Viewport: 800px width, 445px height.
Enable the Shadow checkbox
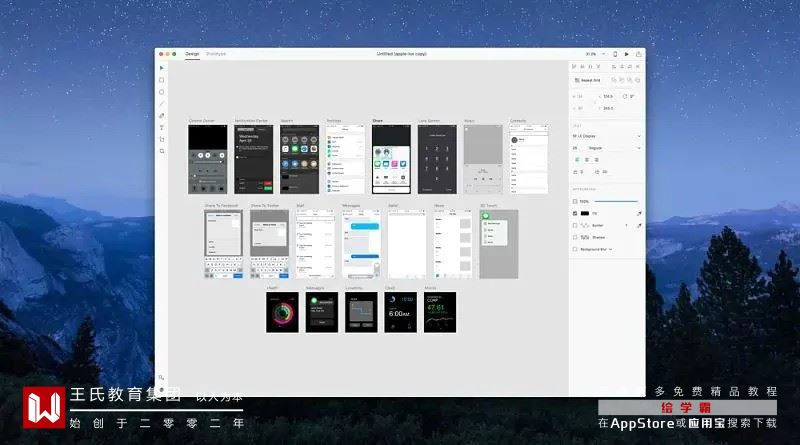click(x=575, y=237)
